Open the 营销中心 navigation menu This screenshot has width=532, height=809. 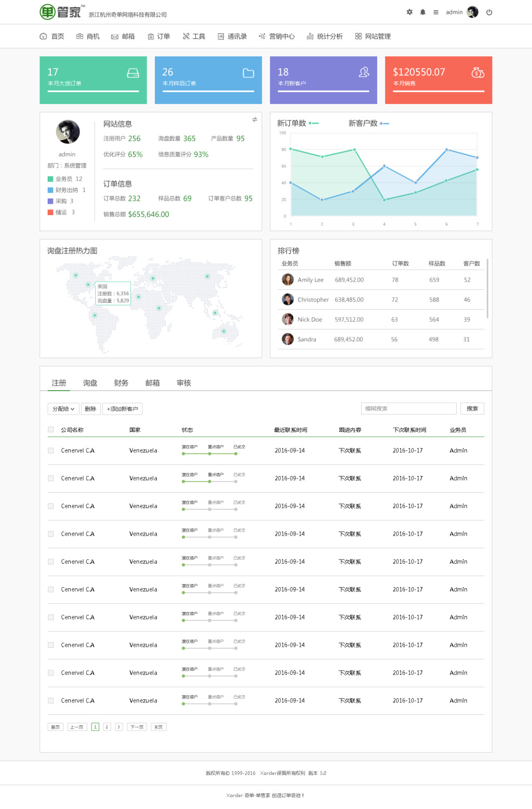click(x=277, y=36)
